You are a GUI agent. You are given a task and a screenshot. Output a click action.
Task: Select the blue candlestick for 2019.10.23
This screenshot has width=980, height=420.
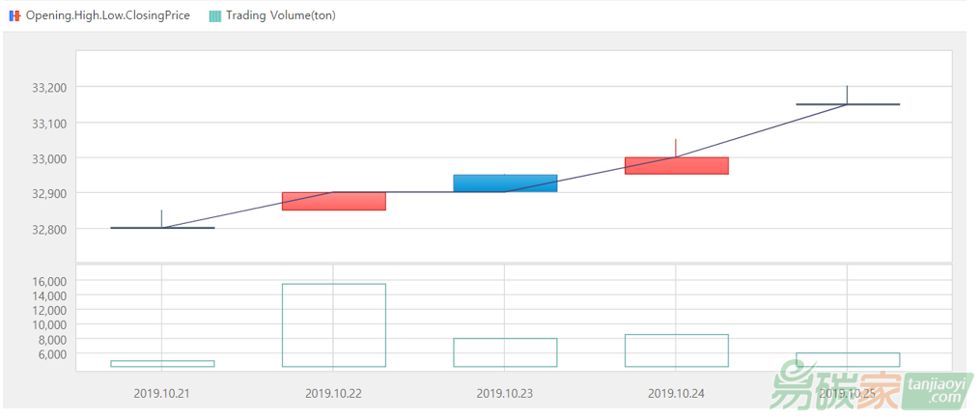click(505, 183)
